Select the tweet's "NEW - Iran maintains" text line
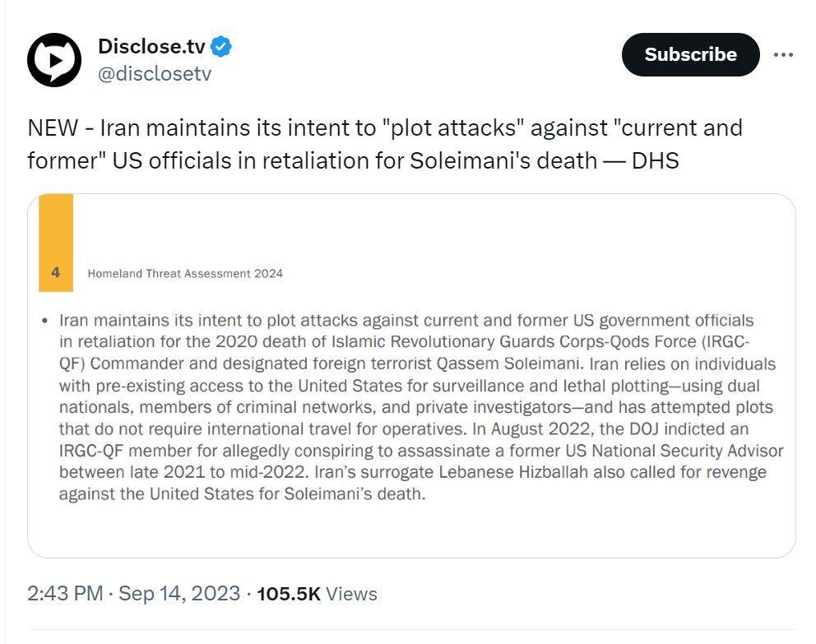 click(x=385, y=128)
